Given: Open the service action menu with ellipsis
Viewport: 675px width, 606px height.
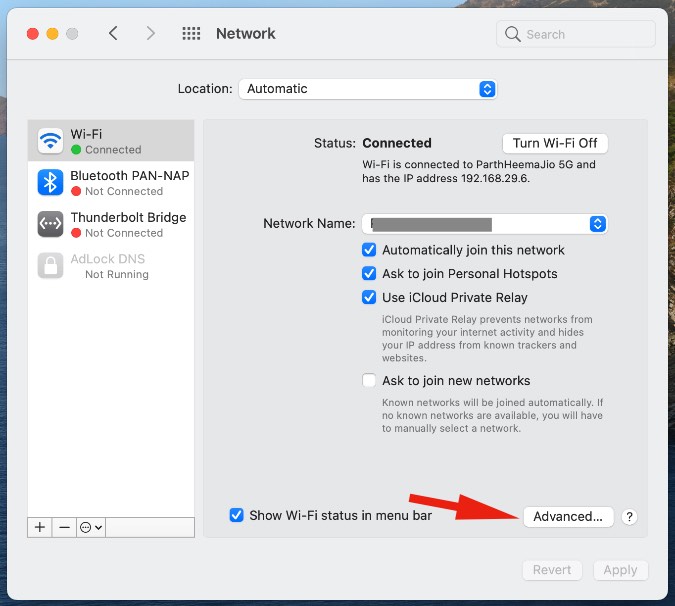Looking at the screenshot, I should pos(91,527).
